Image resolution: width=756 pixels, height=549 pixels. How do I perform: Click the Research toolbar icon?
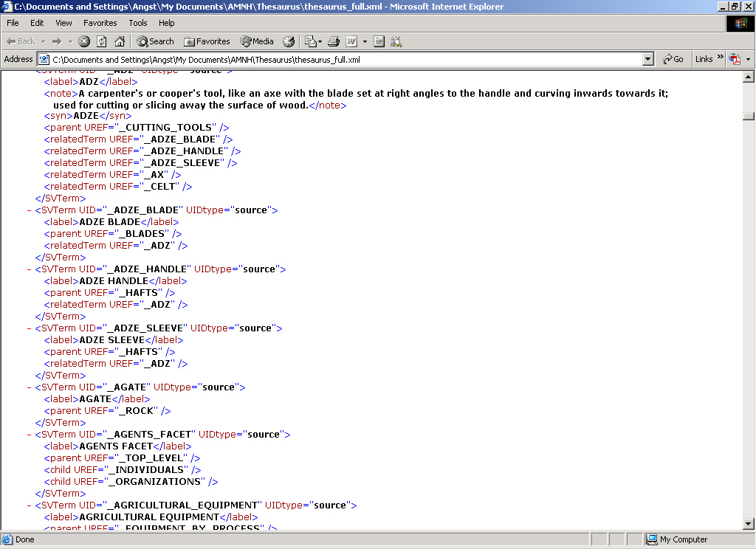396,41
